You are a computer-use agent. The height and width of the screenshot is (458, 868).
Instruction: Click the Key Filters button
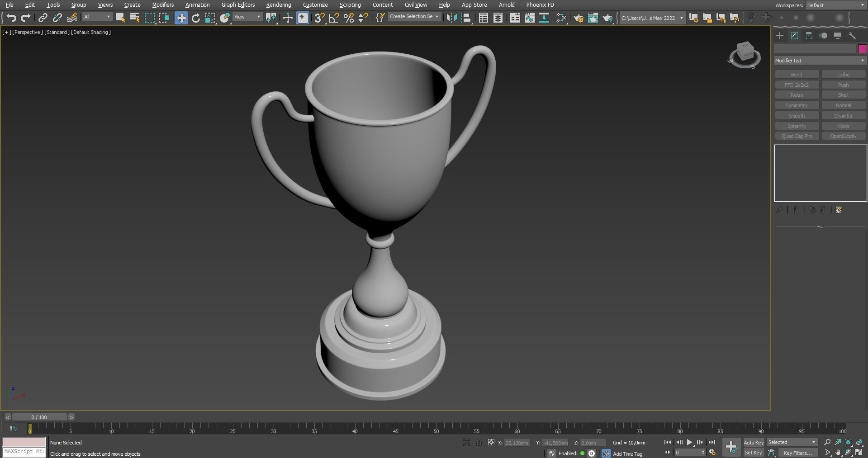[x=797, y=453]
